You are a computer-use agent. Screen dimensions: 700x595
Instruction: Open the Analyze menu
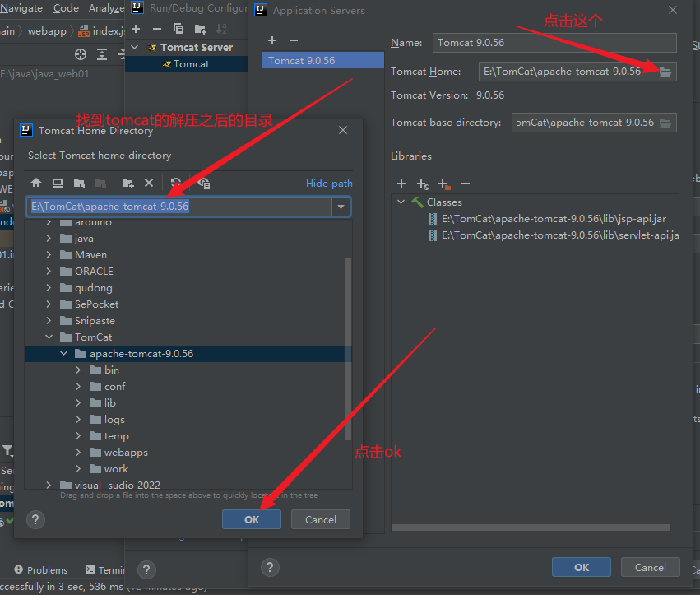106,8
